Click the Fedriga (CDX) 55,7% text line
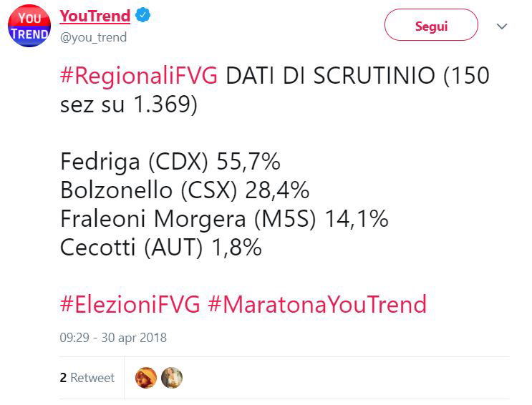The image size is (532, 405). (x=170, y=162)
